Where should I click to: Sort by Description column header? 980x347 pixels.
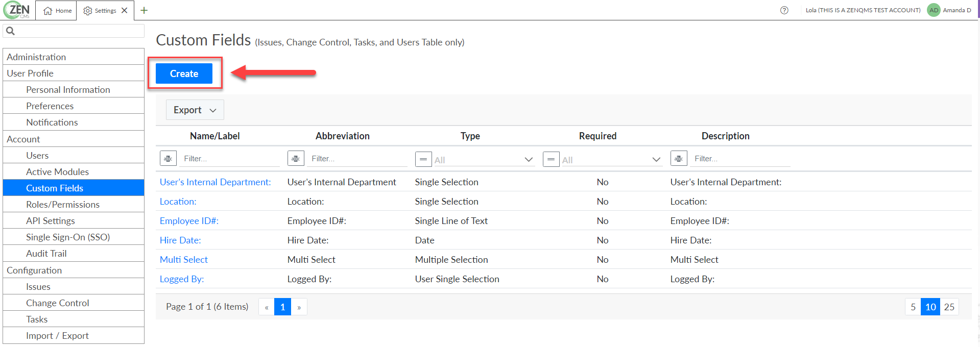726,136
